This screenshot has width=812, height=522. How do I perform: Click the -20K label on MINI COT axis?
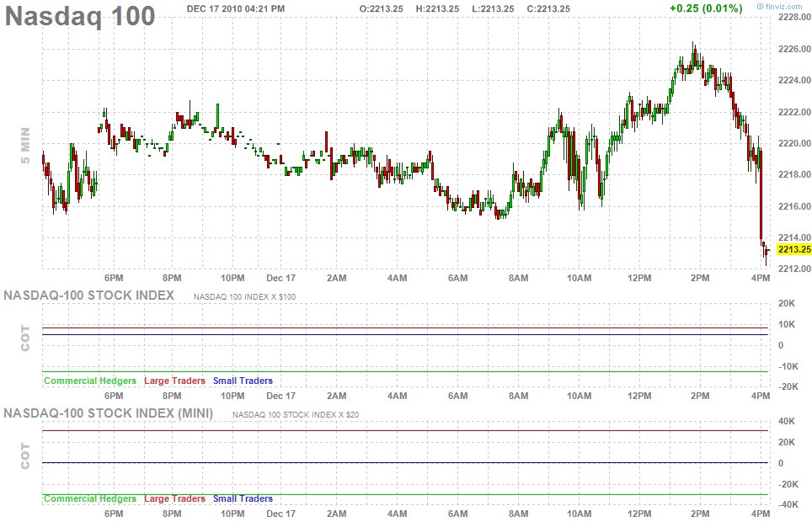coord(788,485)
